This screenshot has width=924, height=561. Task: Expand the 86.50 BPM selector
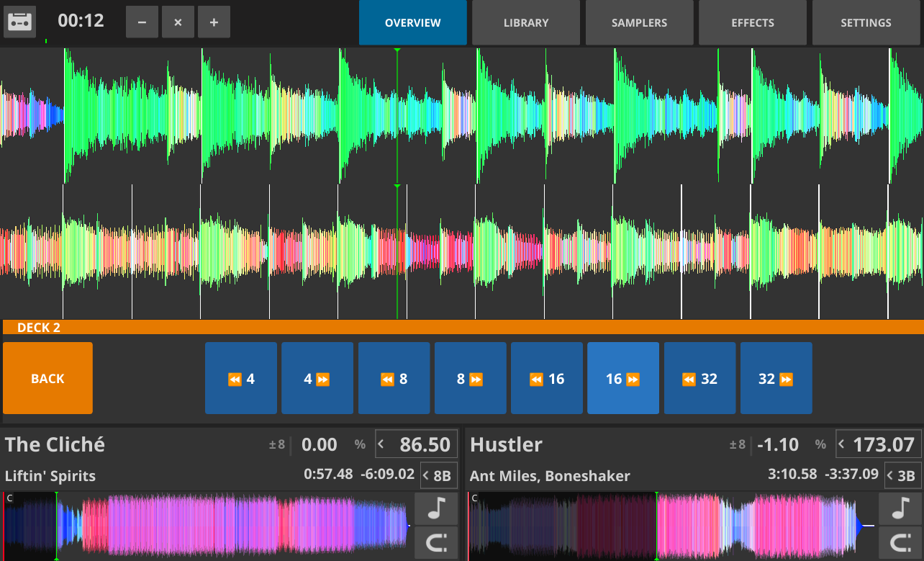point(416,444)
